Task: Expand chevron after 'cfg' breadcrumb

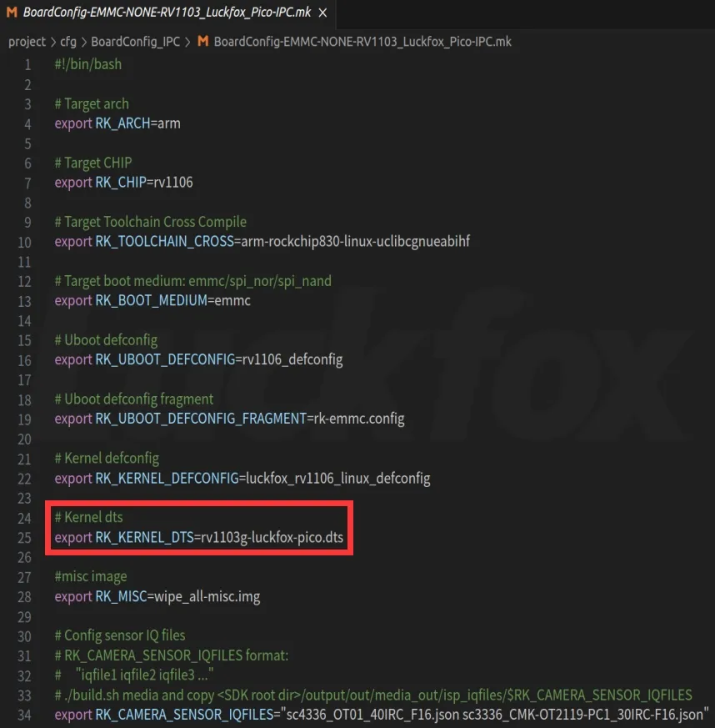Action: pos(84,43)
